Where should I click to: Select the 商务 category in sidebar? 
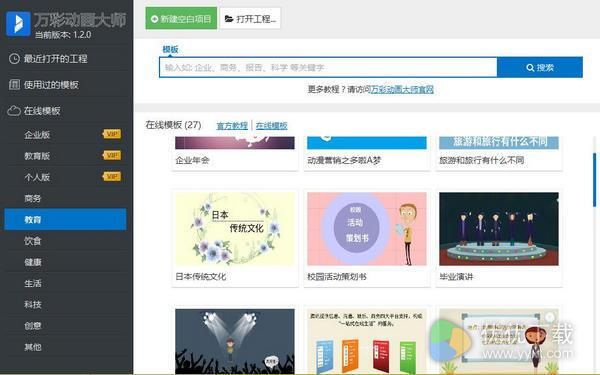pos(65,198)
